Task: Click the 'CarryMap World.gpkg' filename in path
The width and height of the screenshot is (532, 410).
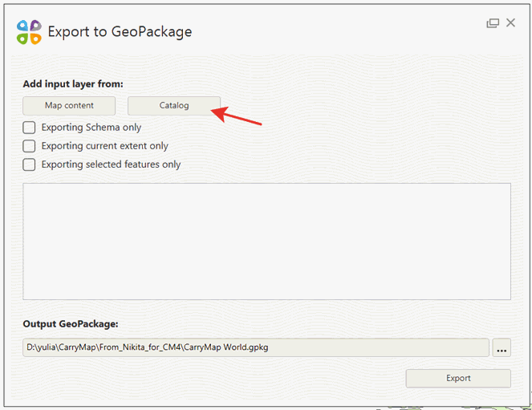Action: [226, 347]
